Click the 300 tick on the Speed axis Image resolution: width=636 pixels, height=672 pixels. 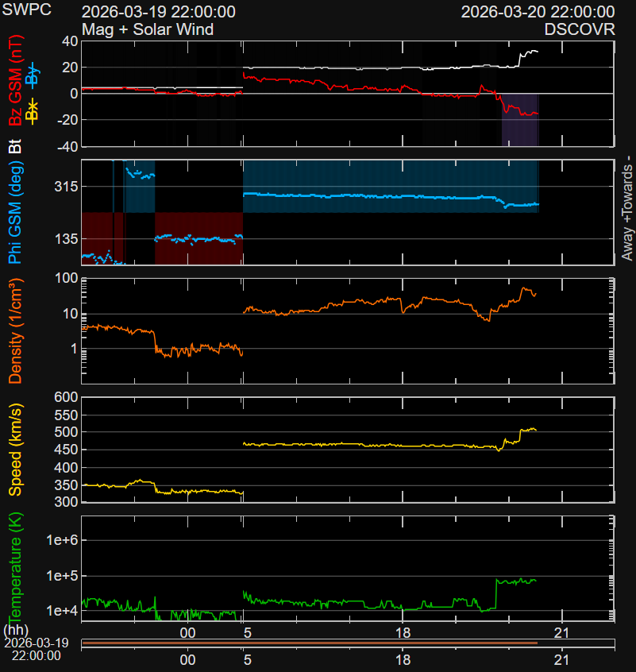(x=67, y=501)
